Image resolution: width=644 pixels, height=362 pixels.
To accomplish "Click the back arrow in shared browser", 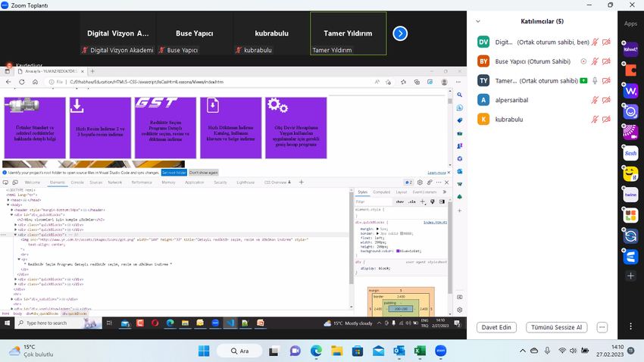I will click(x=8, y=82).
